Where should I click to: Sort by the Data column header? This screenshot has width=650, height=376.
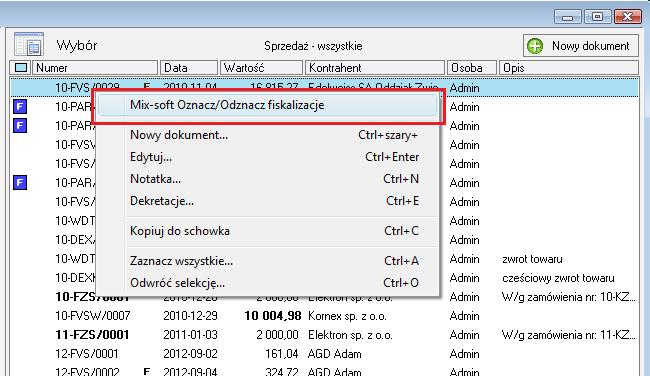click(189, 68)
